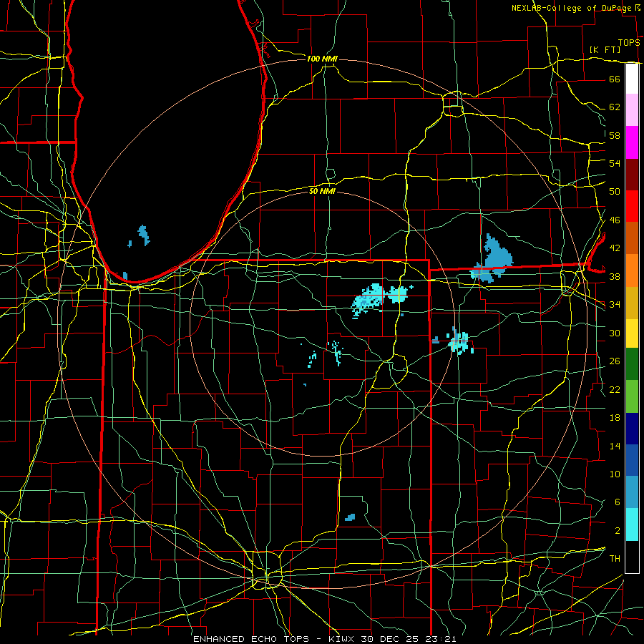Click the cyan echo on the 50 NMI ring's east side

(459, 341)
